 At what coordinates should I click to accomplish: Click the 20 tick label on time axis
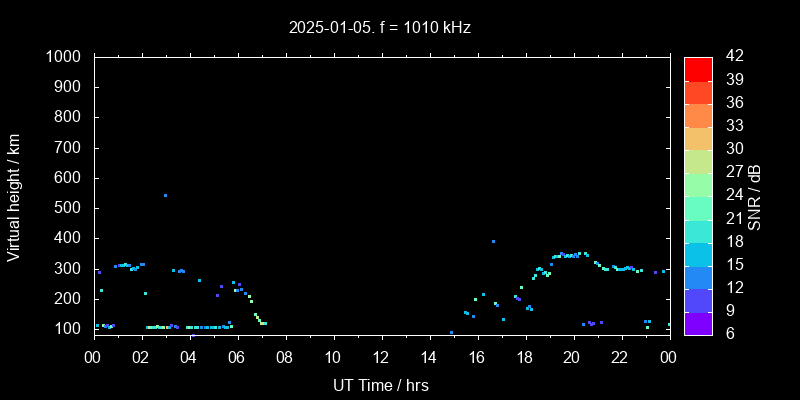click(x=572, y=357)
